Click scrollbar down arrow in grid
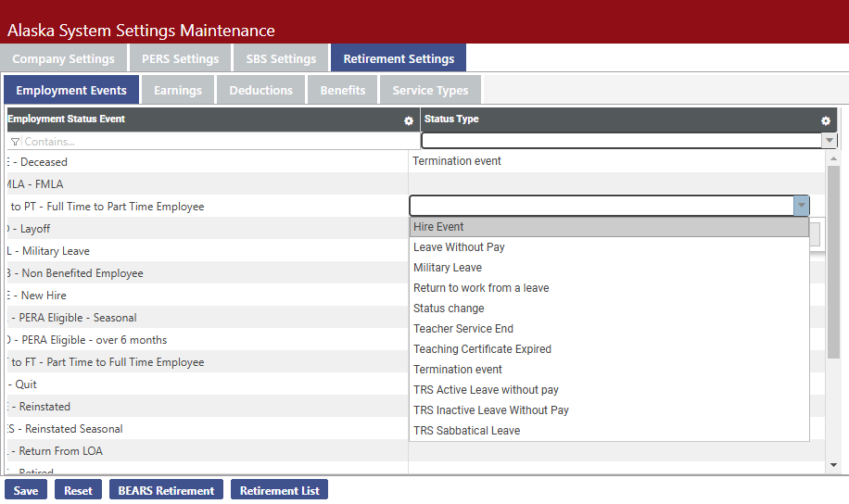This screenshot has width=849, height=504. [833, 465]
